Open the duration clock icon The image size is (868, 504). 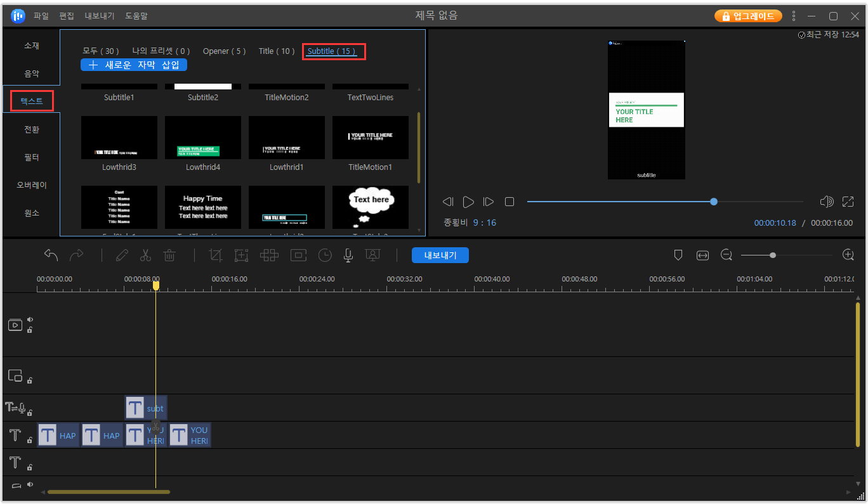coord(325,255)
